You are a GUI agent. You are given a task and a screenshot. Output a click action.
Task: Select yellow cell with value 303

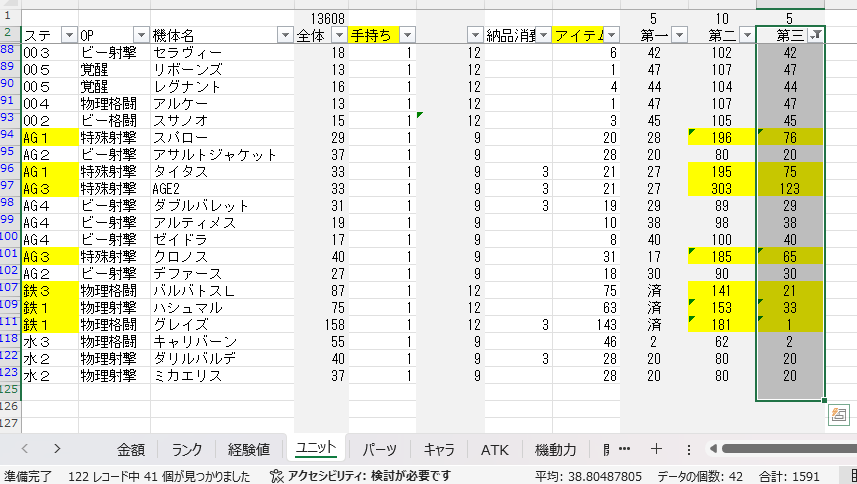pos(722,188)
